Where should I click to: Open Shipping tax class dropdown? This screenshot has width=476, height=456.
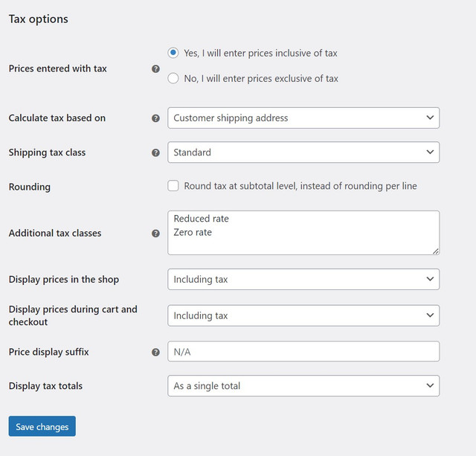[303, 152]
